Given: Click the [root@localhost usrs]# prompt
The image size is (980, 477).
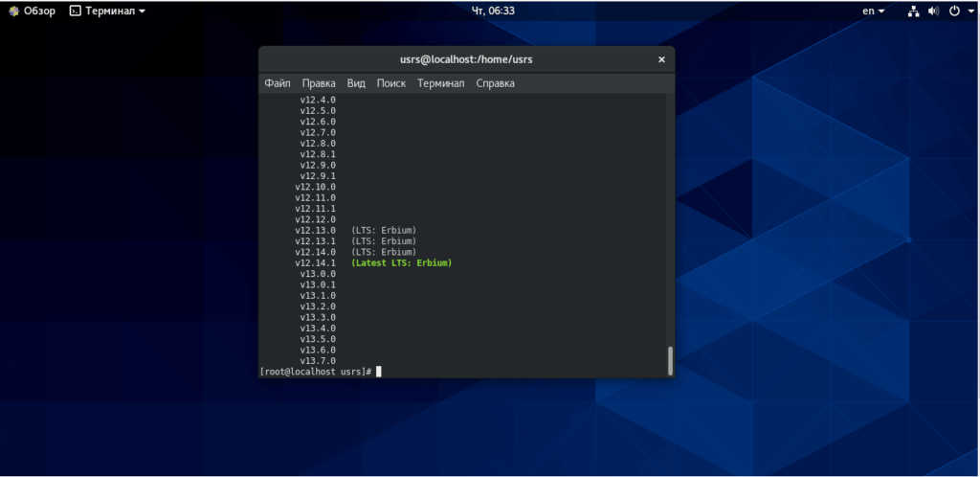Looking at the screenshot, I should [316, 372].
